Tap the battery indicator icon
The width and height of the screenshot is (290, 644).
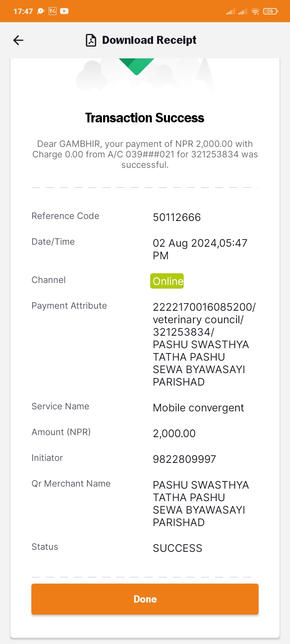(270, 11)
